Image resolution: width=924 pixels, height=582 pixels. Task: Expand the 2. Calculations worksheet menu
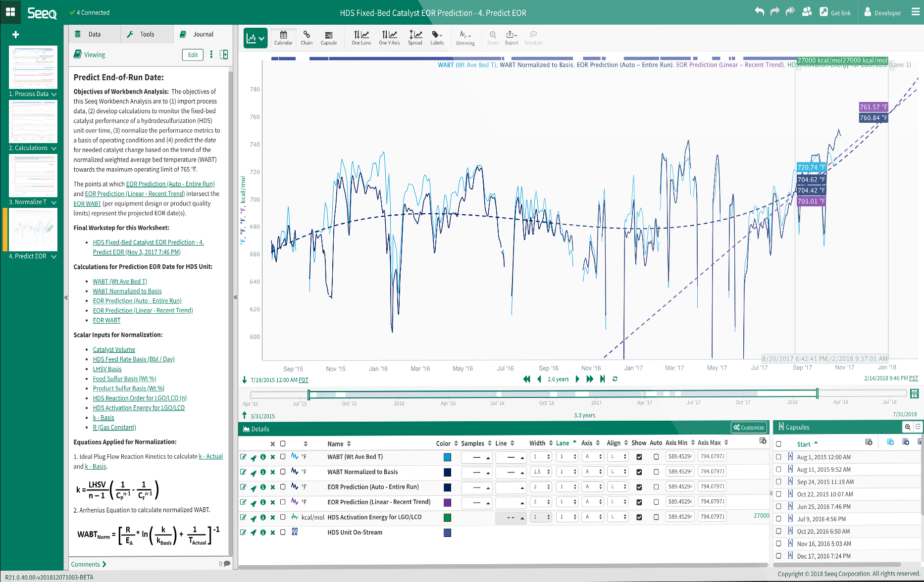[53, 148]
